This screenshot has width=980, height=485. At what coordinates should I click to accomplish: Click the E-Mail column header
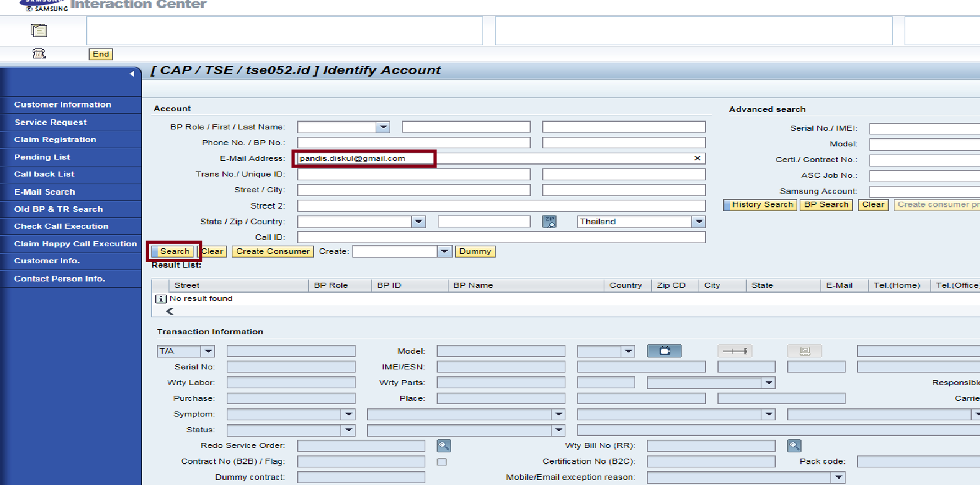click(839, 285)
